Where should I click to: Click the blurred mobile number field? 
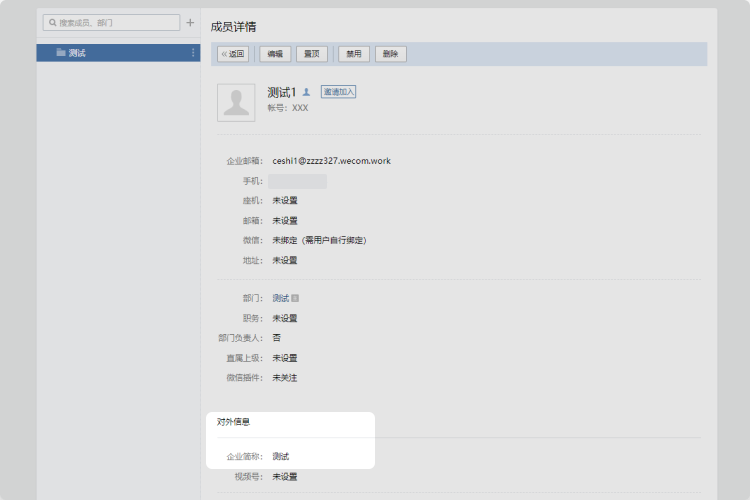pyautogui.click(x=297, y=181)
